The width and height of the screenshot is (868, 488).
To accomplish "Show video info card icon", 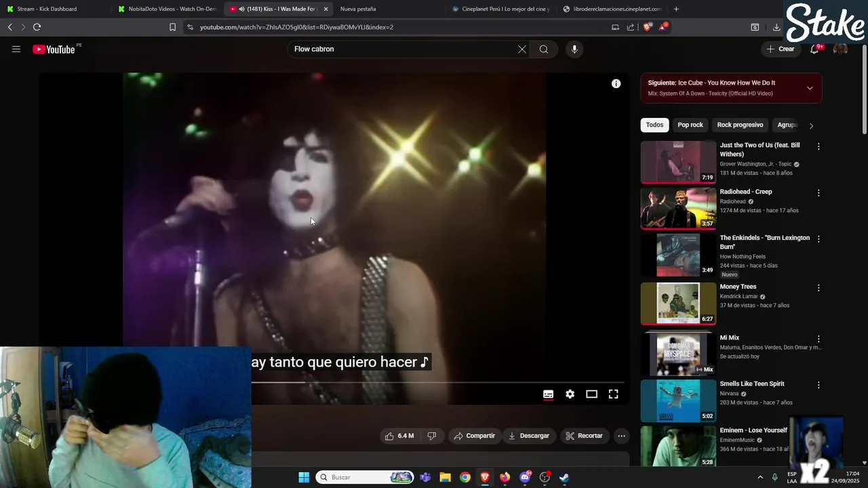I will [x=616, y=83].
